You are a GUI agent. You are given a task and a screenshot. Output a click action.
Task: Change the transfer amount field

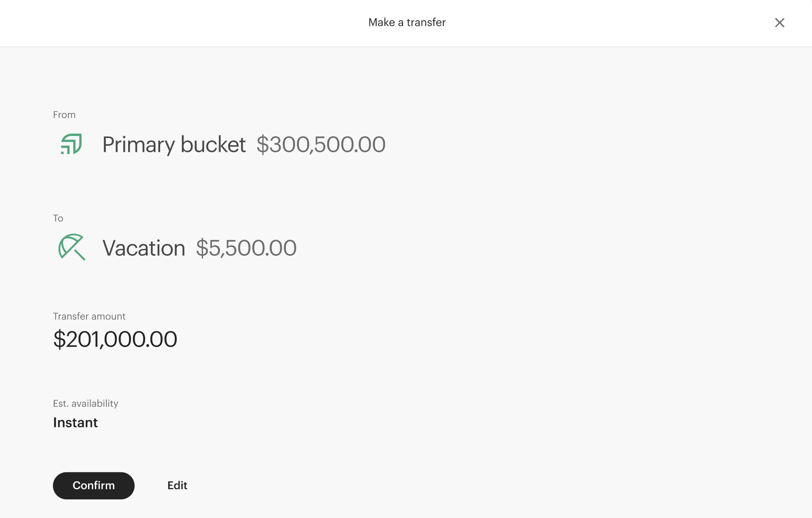pos(115,339)
